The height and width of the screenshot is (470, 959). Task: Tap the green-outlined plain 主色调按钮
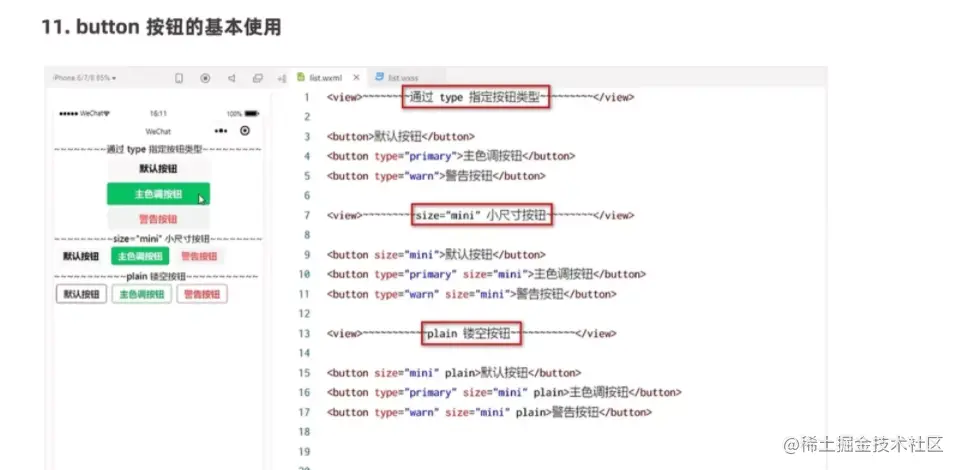tap(142, 294)
